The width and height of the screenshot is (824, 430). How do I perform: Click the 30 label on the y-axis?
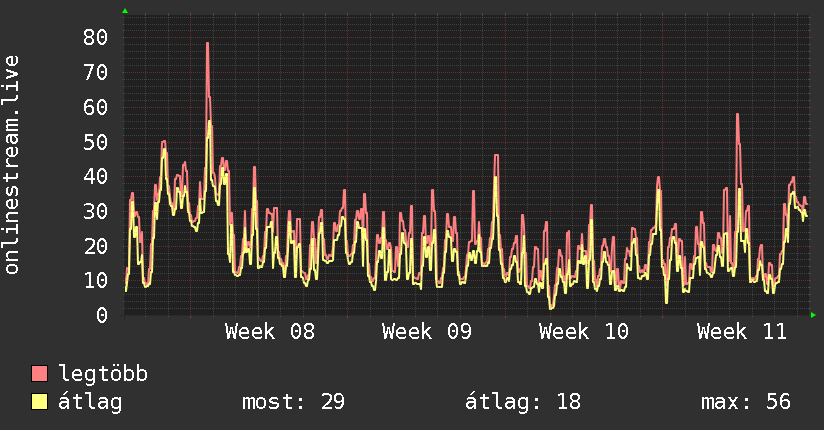tap(95, 211)
